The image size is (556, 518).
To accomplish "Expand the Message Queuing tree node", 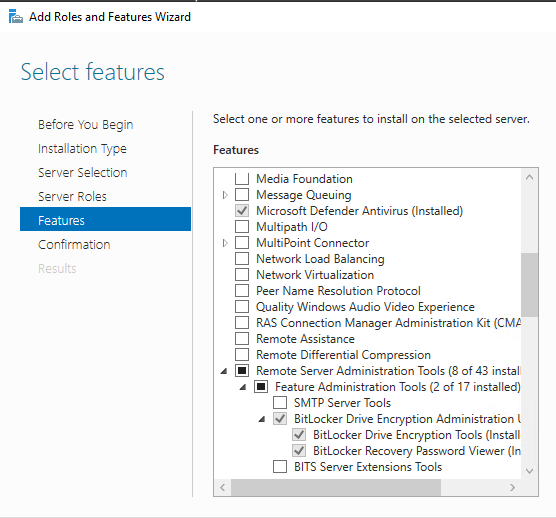I will [x=225, y=195].
